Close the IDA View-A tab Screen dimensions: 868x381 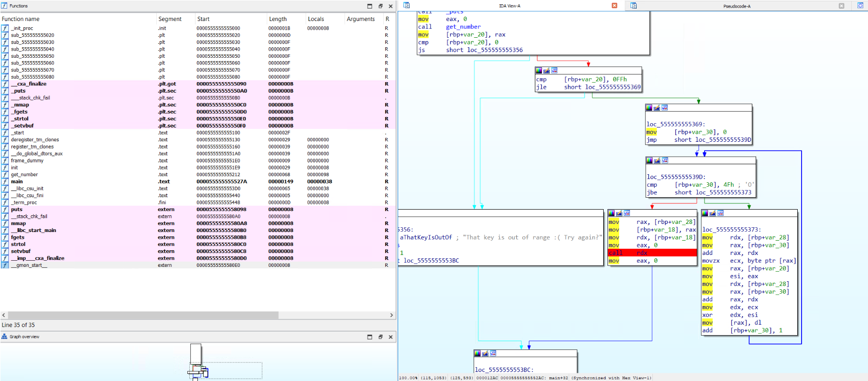(615, 6)
